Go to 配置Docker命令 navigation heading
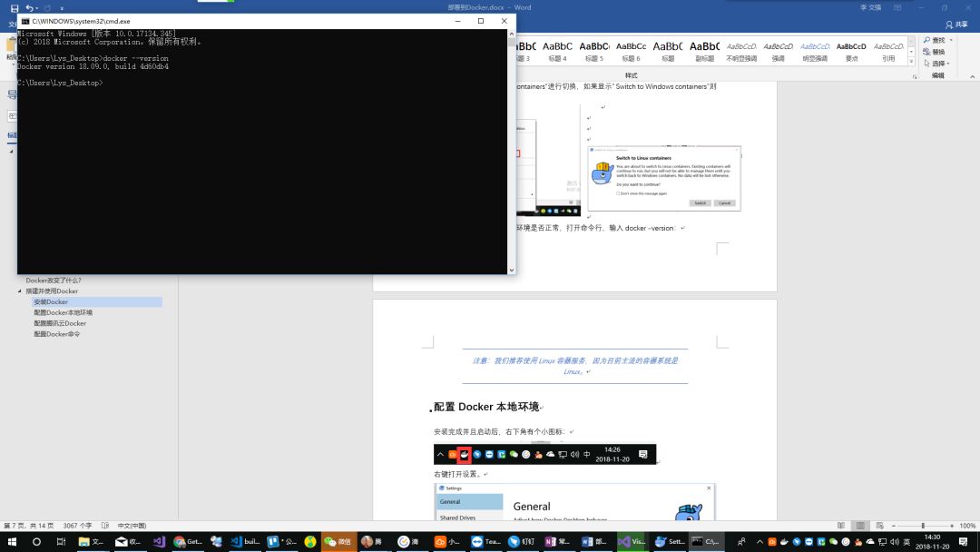 pyautogui.click(x=57, y=334)
